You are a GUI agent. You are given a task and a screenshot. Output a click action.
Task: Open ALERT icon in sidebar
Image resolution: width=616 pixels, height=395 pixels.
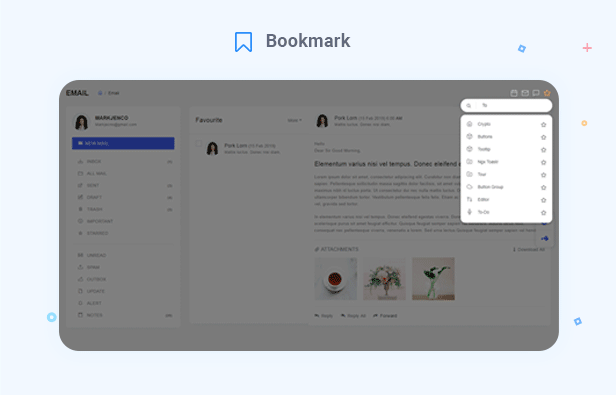[80, 303]
